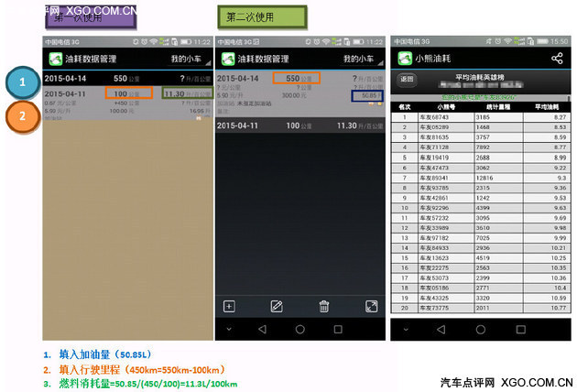Screen dimensions: 577x392
Task: Select the 2015-04-11 record in left phone
Action: [x=127, y=103]
